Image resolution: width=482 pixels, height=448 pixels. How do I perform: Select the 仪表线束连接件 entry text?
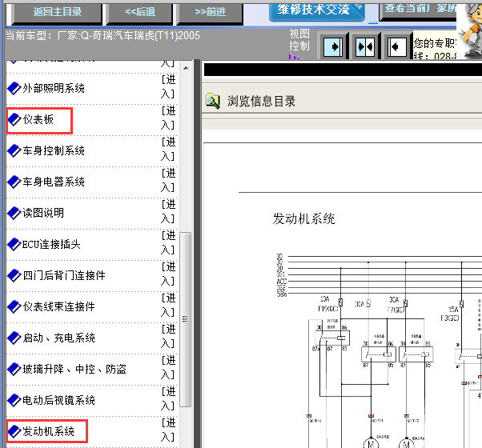(x=58, y=306)
